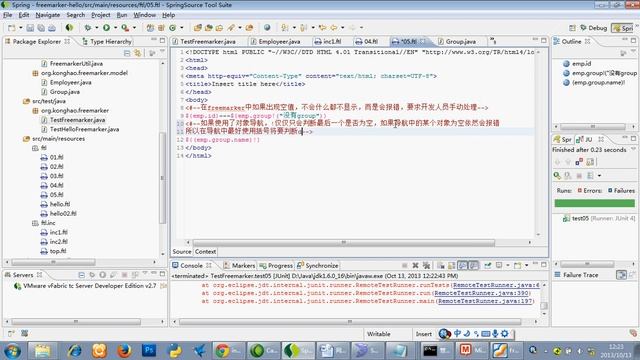Viewport: 640px width, 360px height.
Task: Click Windows Start button
Action: coord(13,351)
